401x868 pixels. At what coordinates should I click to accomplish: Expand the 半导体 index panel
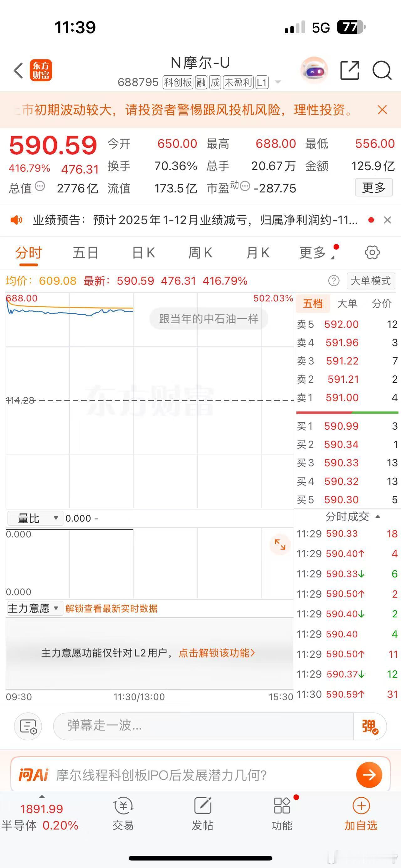click(42, 797)
